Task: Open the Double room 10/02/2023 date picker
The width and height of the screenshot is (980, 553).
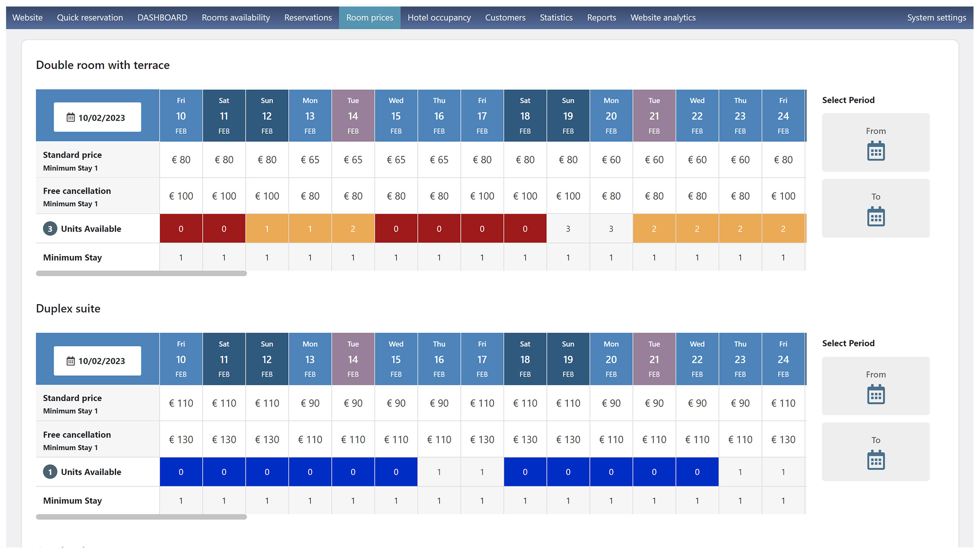Action: click(97, 118)
